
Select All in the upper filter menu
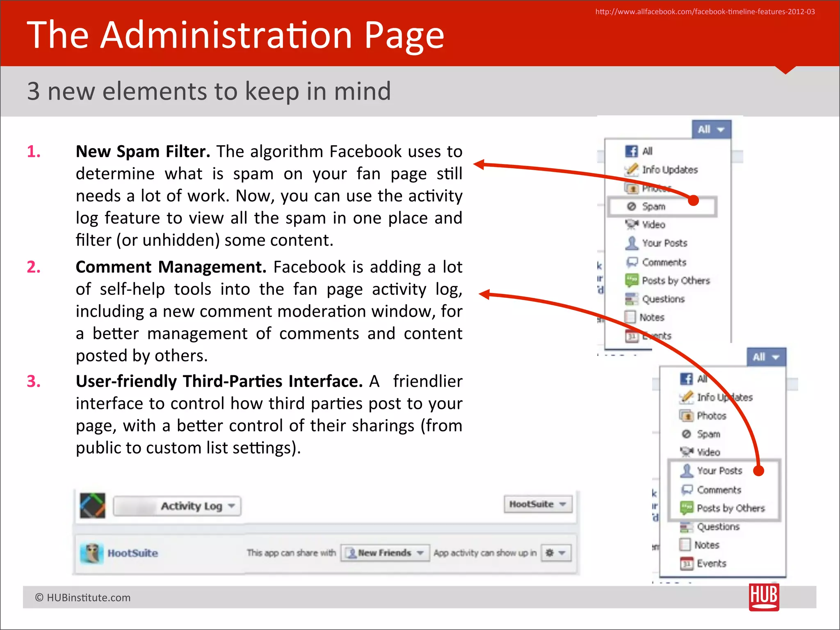coord(647,151)
